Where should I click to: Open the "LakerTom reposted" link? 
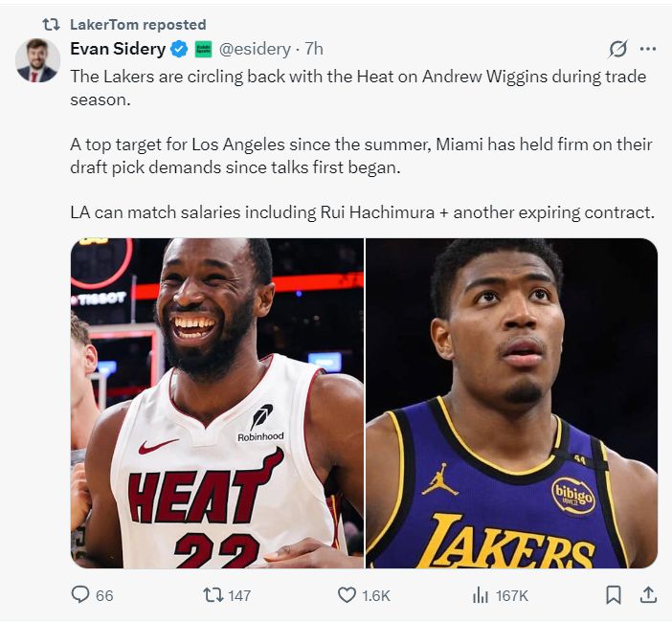click(138, 24)
